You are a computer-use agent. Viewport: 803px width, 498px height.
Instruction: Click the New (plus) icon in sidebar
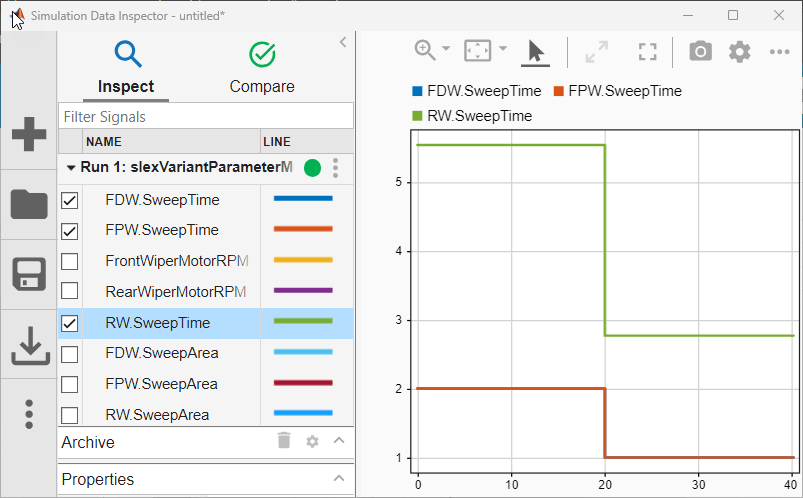coord(29,135)
